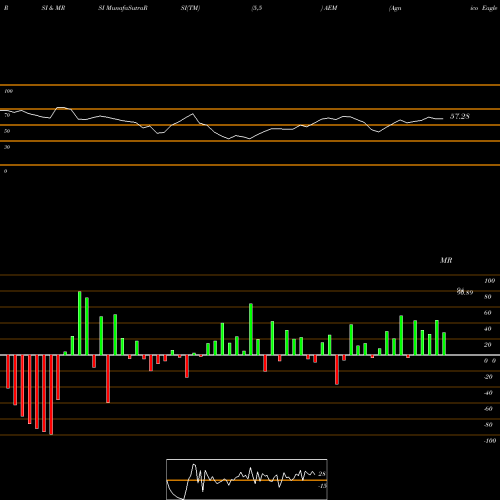The image size is (500, 500).
Task: Click the RSI value 57.28 label
Action: pyautogui.click(x=460, y=116)
